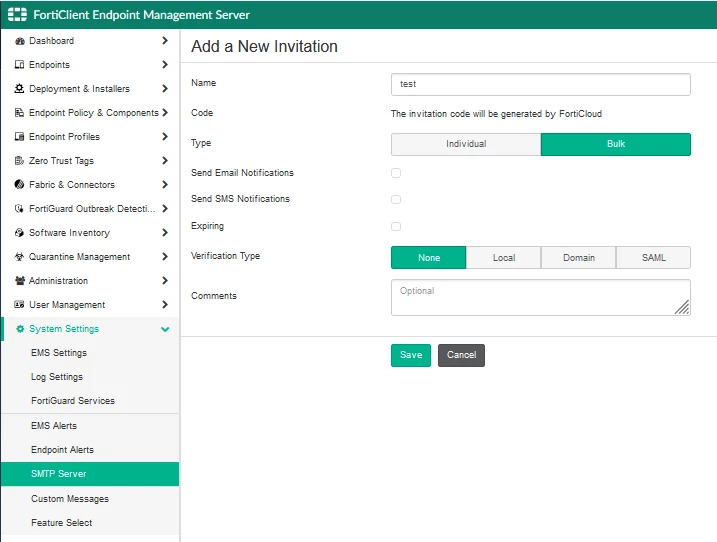Cancel the new invitation
717x542 pixels.
tap(461, 355)
